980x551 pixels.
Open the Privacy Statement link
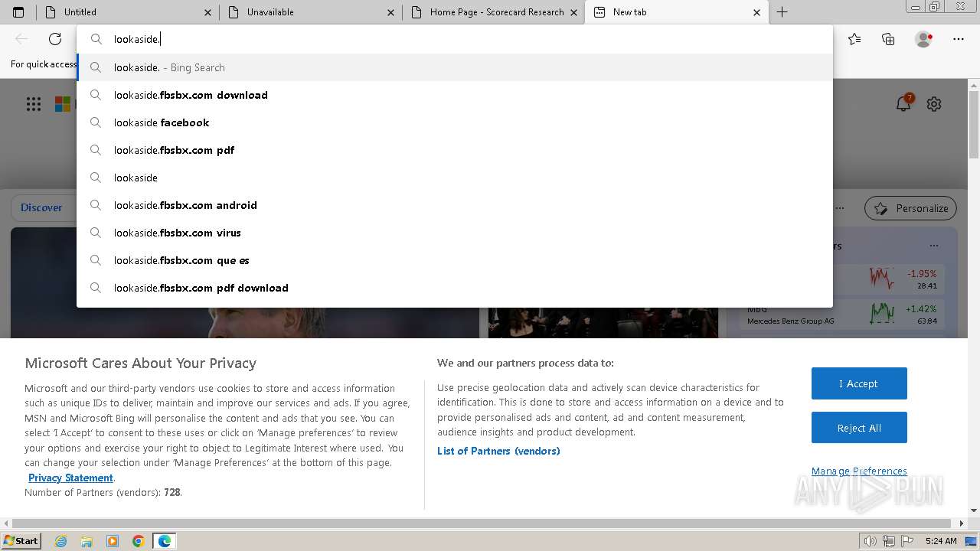point(70,478)
